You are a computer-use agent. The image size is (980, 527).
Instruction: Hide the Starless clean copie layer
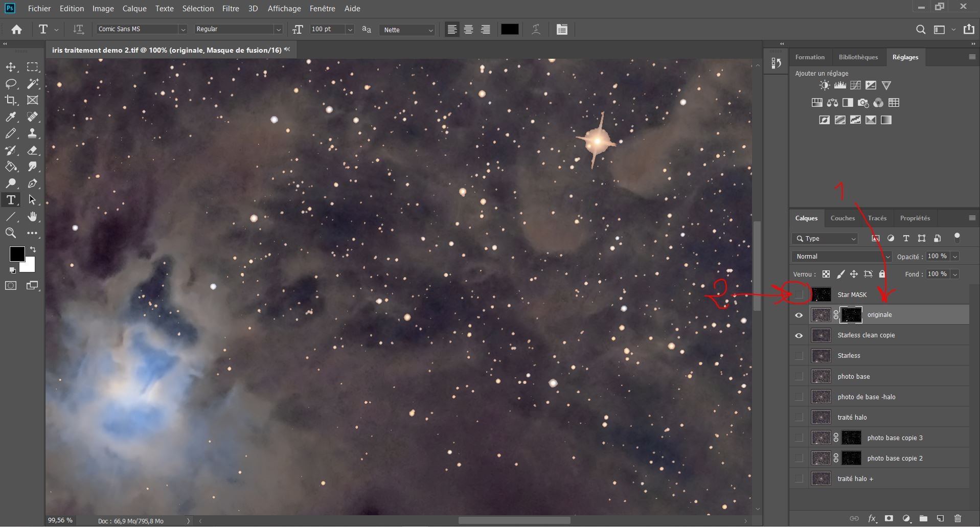point(799,335)
